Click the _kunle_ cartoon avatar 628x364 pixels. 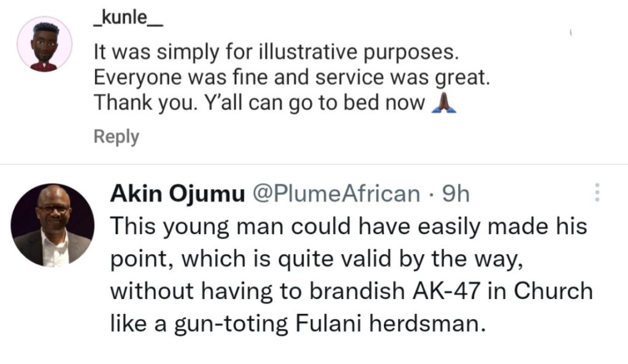[44, 44]
